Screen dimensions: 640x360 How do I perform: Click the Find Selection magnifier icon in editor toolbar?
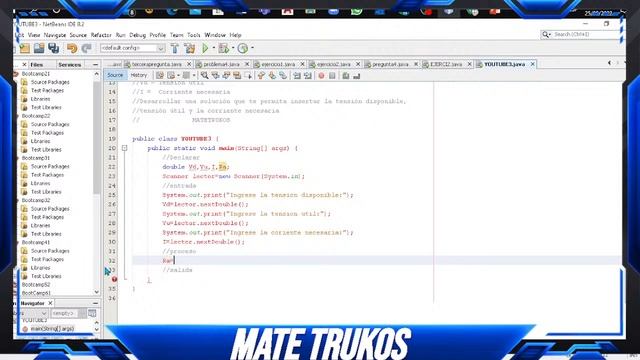point(204,76)
